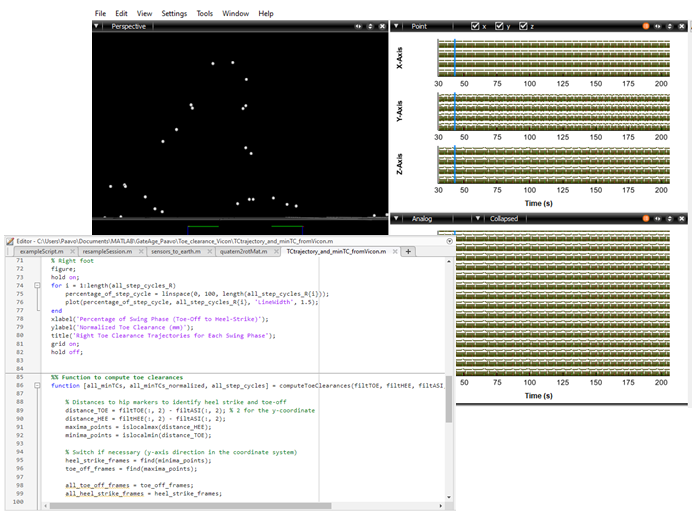Close the sensors_to_earth.m tab
This screenshot has height=516, width=698.
tap(210, 252)
